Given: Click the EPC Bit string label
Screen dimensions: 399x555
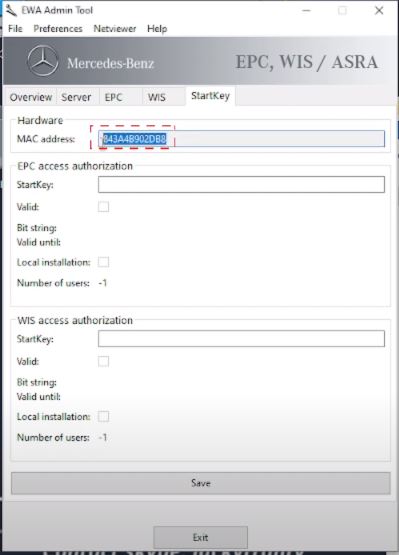Looking at the screenshot, I should click(37, 228).
